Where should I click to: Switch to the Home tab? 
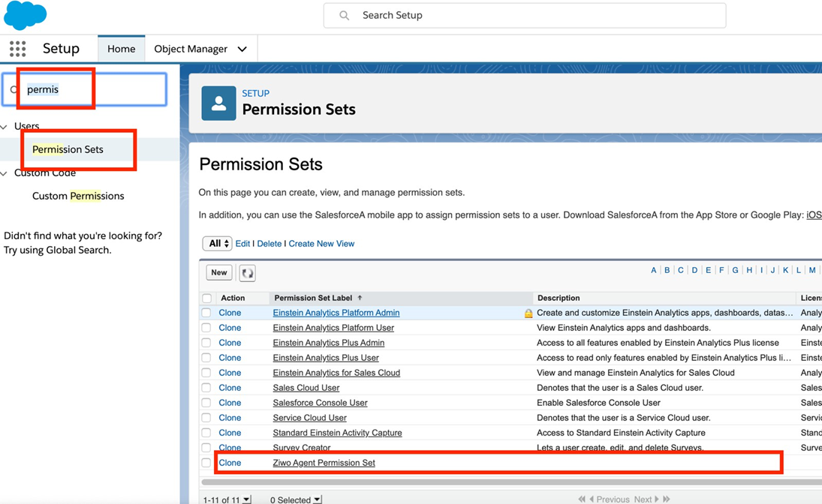coord(121,49)
